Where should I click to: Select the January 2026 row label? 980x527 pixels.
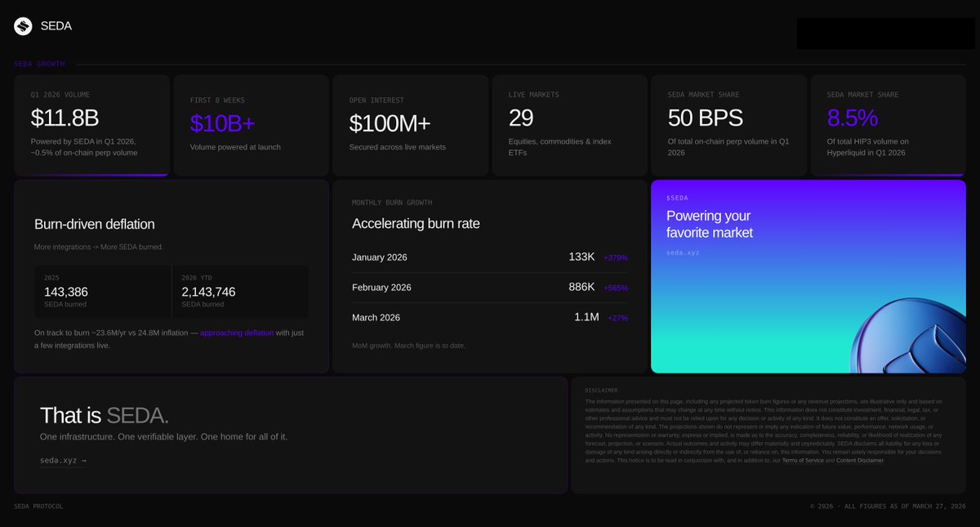tap(380, 257)
